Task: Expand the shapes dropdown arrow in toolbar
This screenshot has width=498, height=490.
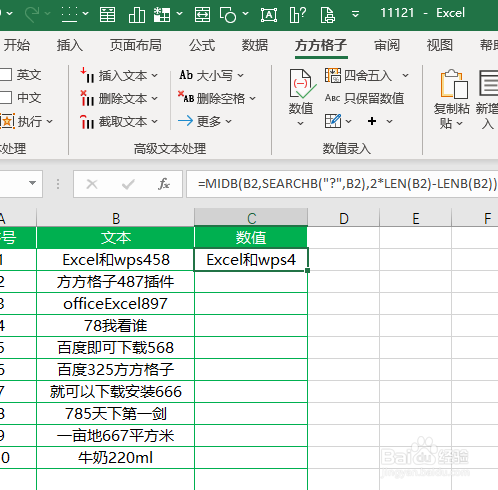Action: 246,14
